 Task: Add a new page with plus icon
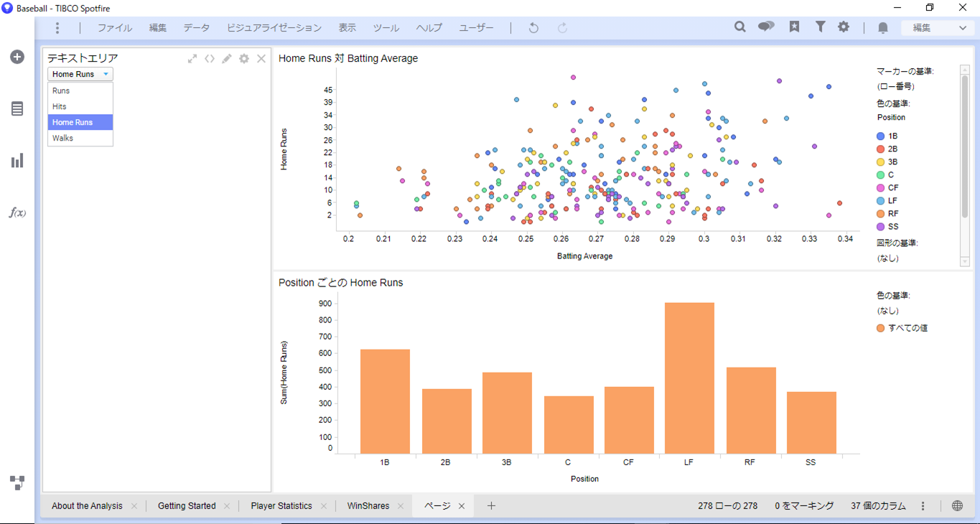[x=491, y=506]
